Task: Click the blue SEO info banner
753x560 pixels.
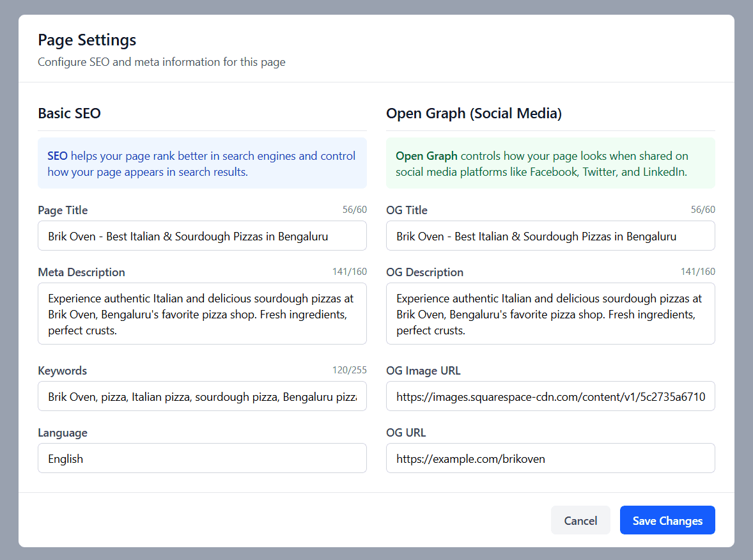Action: tap(202, 163)
